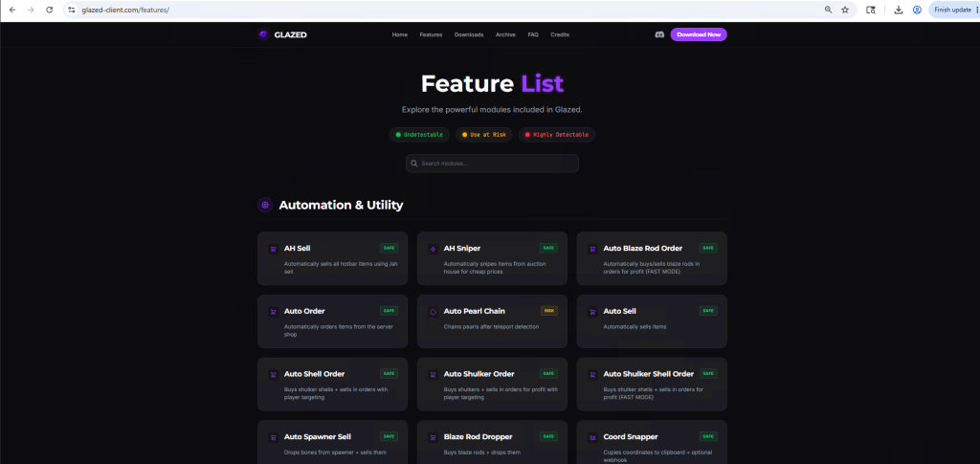Click the search magnifier icon in modules box
This screenshot has height=464, width=980.
click(x=413, y=164)
